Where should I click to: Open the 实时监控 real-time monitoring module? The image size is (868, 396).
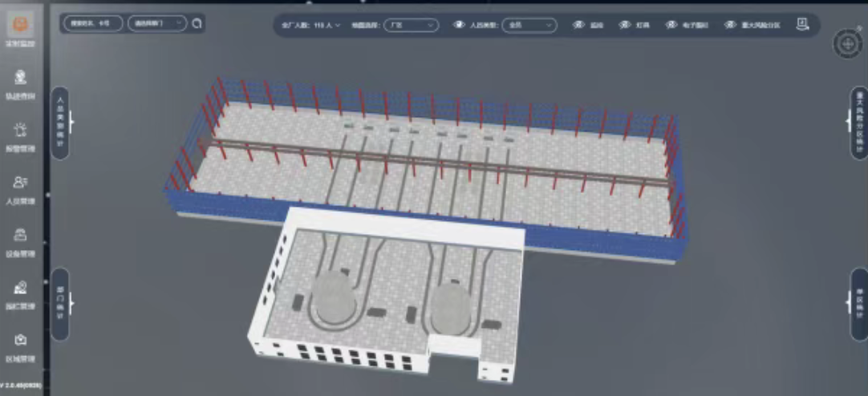pyautogui.click(x=21, y=30)
